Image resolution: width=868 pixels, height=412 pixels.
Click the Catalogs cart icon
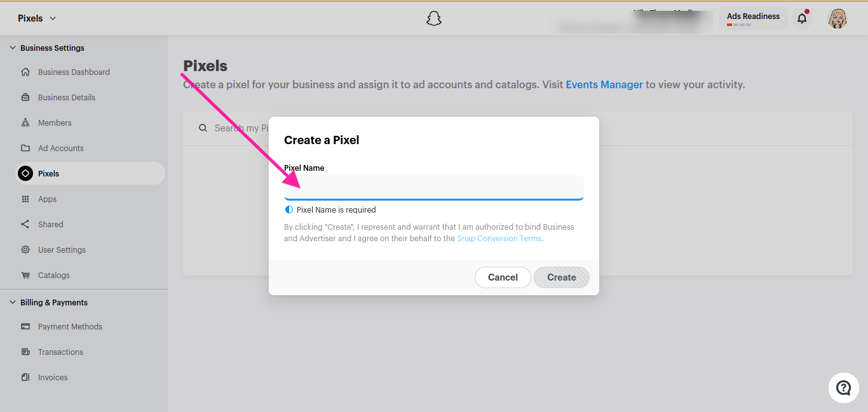25,275
